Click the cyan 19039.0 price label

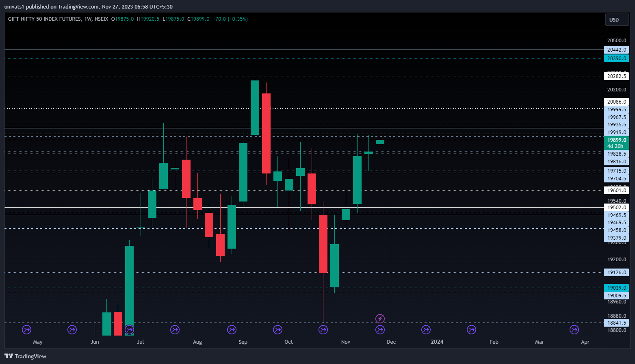coord(616,288)
